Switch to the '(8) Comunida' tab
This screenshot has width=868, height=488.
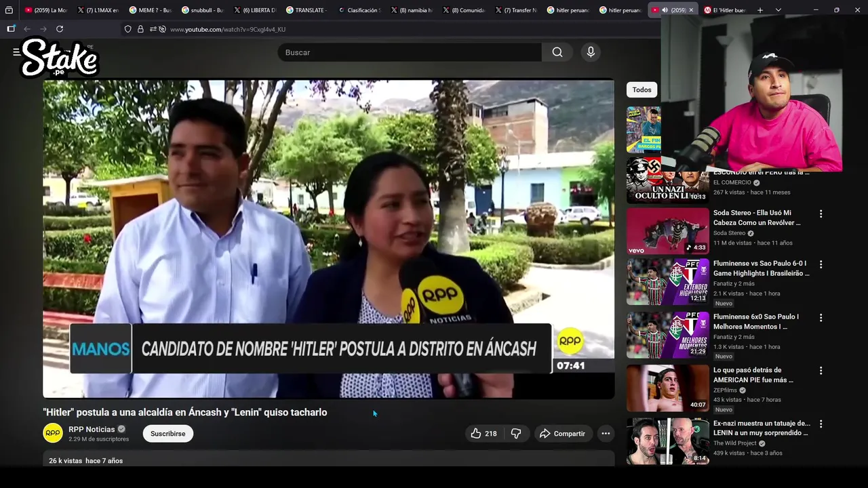tap(465, 10)
